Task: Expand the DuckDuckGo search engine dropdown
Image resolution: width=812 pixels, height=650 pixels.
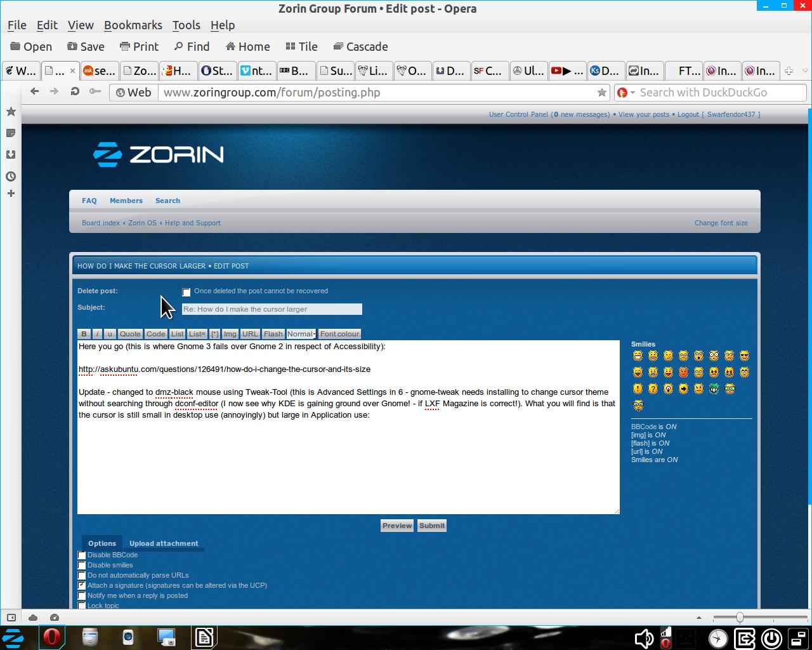Action: coord(625,93)
